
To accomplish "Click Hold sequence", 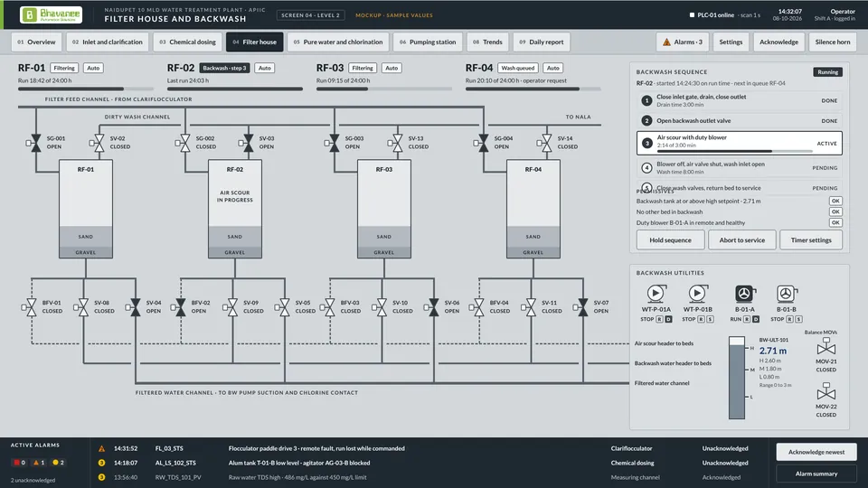I will (670, 240).
